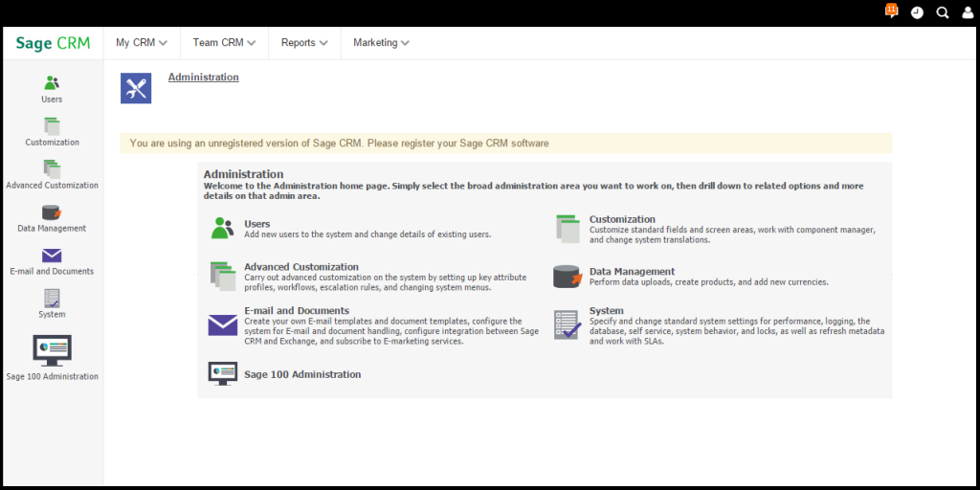Open the System heading link in main panel

click(x=606, y=311)
